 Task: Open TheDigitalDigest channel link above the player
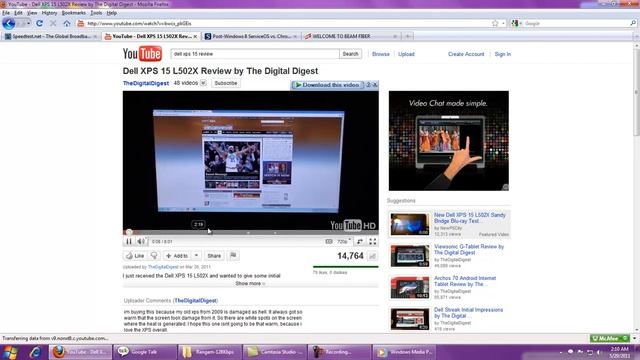146,83
